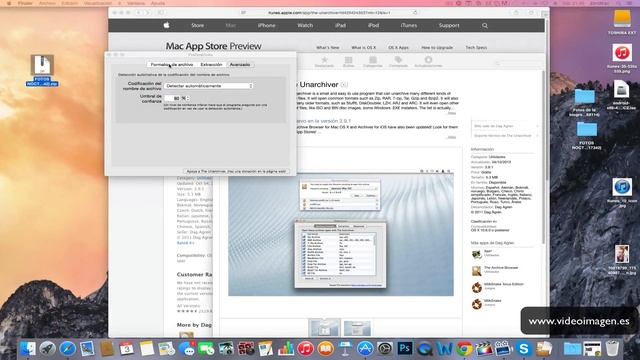Screen dimensions: 640x360
Task: Click What's New link
Action: (x=328, y=48)
